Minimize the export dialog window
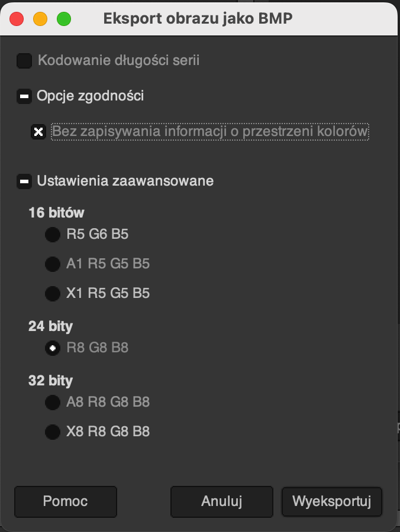This screenshot has height=532, width=400. coord(40,19)
